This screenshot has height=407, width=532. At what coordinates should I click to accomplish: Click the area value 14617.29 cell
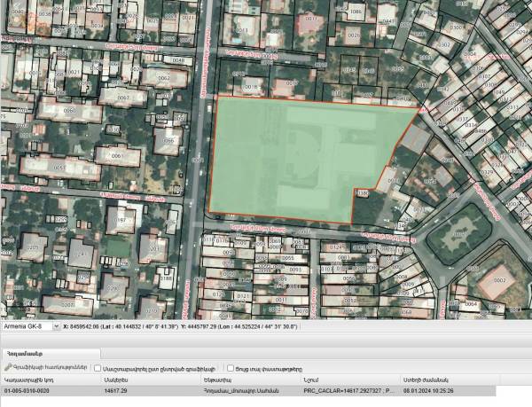click(x=117, y=390)
